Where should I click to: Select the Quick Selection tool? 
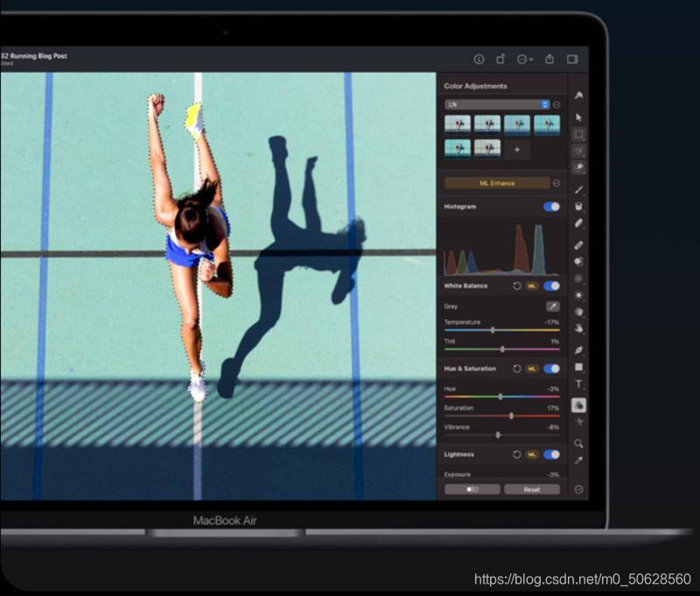[578, 168]
